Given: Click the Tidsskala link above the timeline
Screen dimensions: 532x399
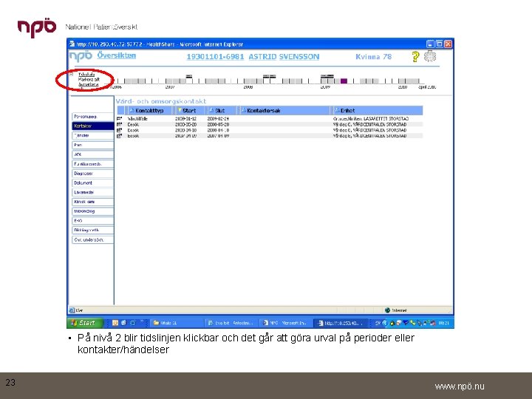Looking at the screenshot, I should click(86, 75).
